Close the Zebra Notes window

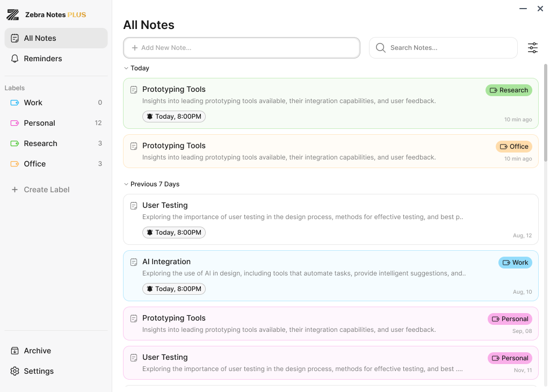point(540,9)
